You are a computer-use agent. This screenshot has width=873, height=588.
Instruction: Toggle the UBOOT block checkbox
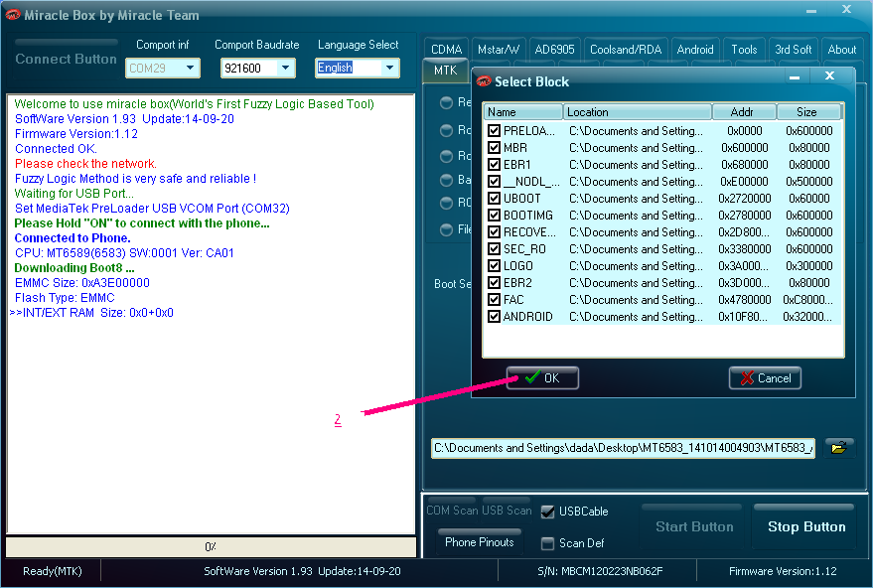[494, 199]
